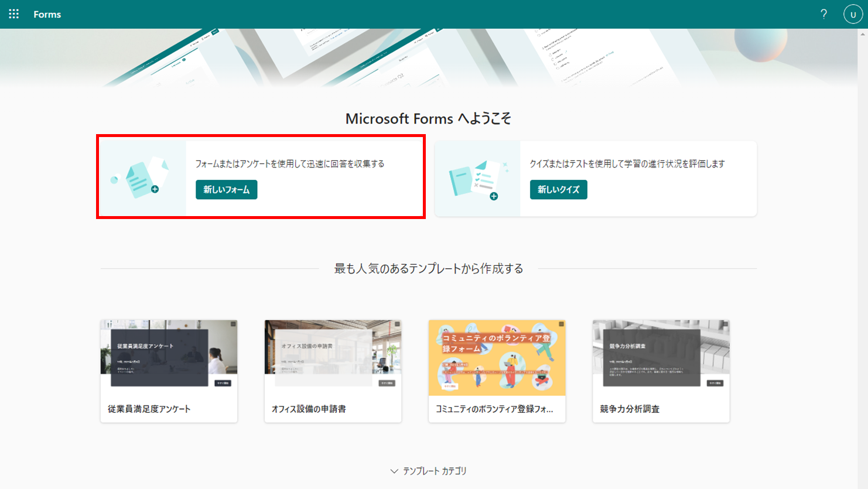Select the オフィス設備の申請書 template title
The height and width of the screenshot is (489, 868).
(x=309, y=409)
